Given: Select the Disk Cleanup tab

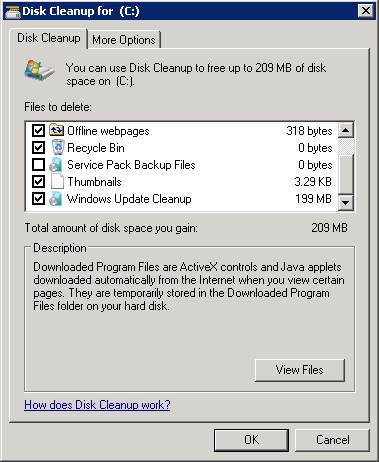Looking at the screenshot, I should 49,38.
